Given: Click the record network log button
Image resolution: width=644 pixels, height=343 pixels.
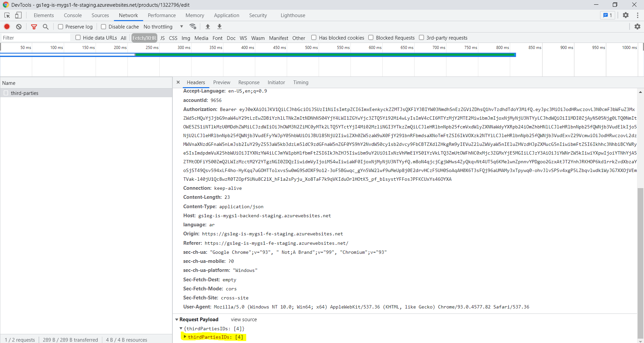Looking at the screenshot, I should 7,26.
